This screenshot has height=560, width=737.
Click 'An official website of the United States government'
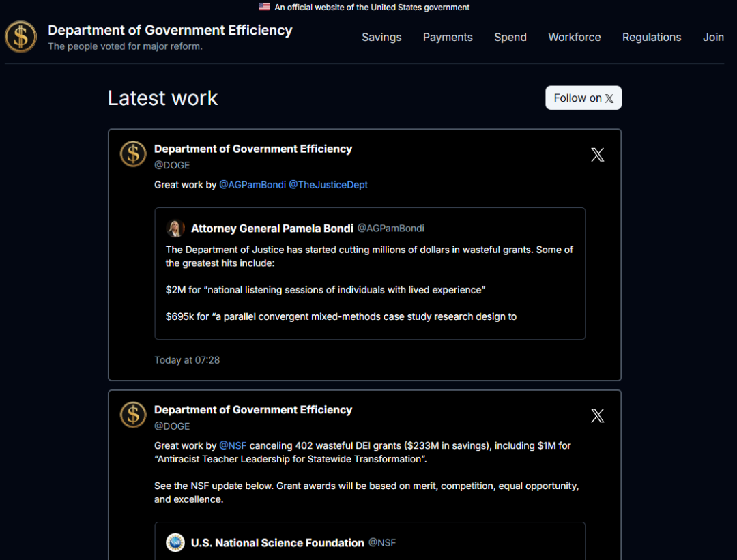tap(372, 7)
